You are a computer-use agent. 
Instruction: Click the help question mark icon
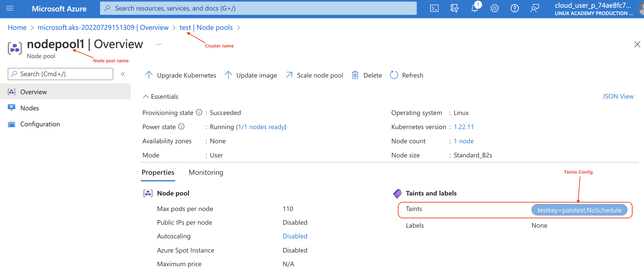tap(514, 8)
